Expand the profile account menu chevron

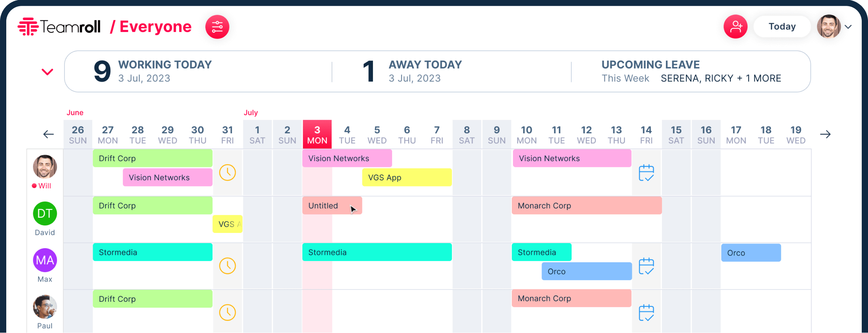848,27
